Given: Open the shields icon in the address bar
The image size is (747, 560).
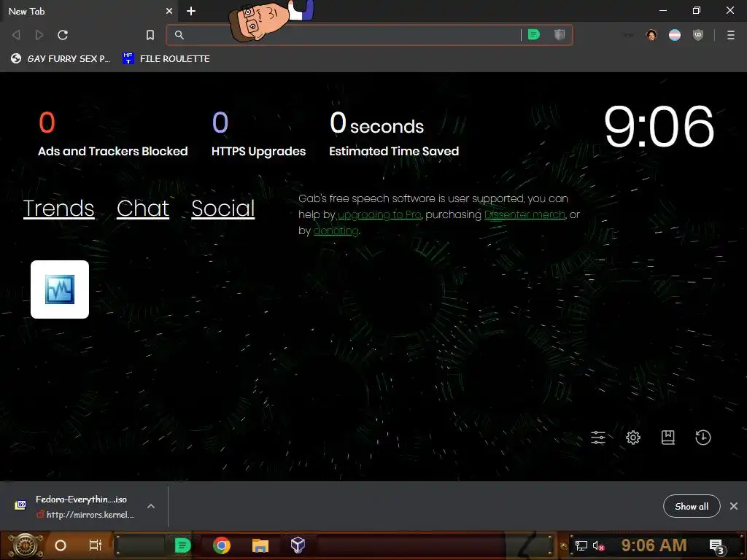Looking at the screenshot, I should pos(560,34).
